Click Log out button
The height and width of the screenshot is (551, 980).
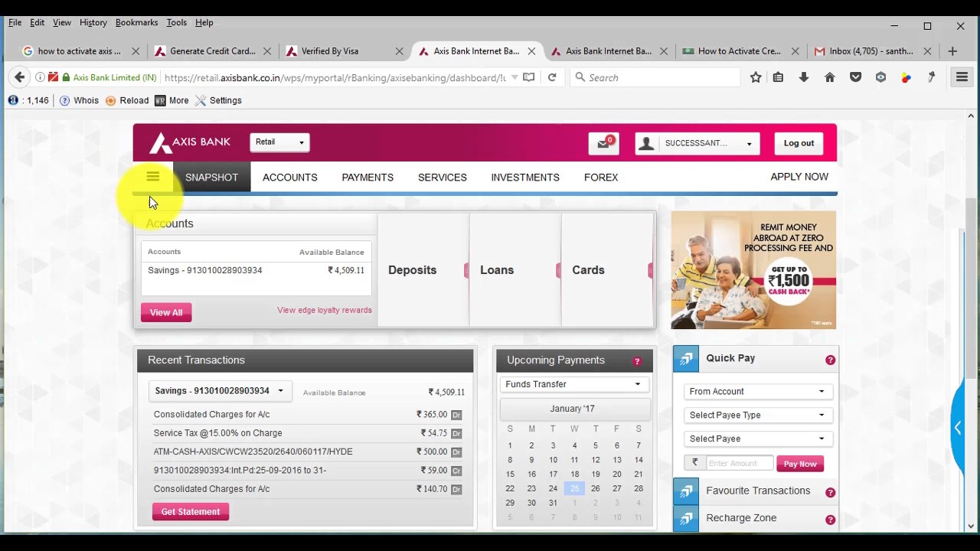799,143
